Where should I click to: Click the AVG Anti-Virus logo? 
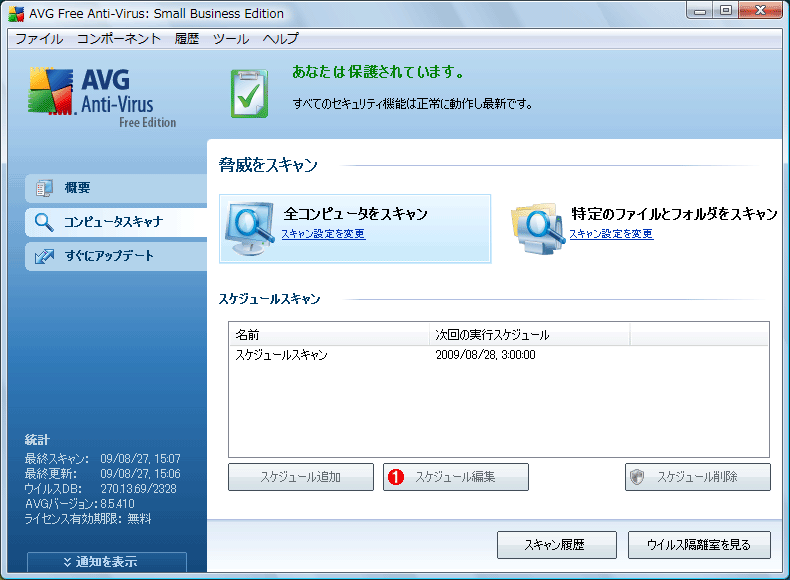(102, 97)
